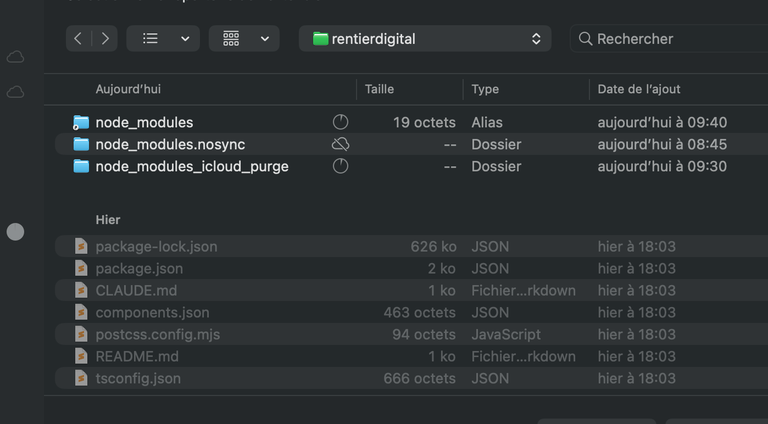Sort by Date de l'ajout column
Viewport: 768px width, 424px height.
point(639,89)
